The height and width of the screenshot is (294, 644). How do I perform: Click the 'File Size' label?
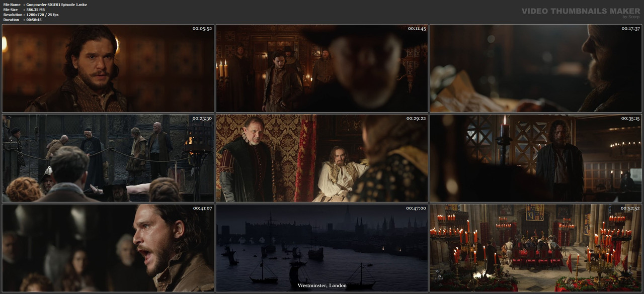11,10
